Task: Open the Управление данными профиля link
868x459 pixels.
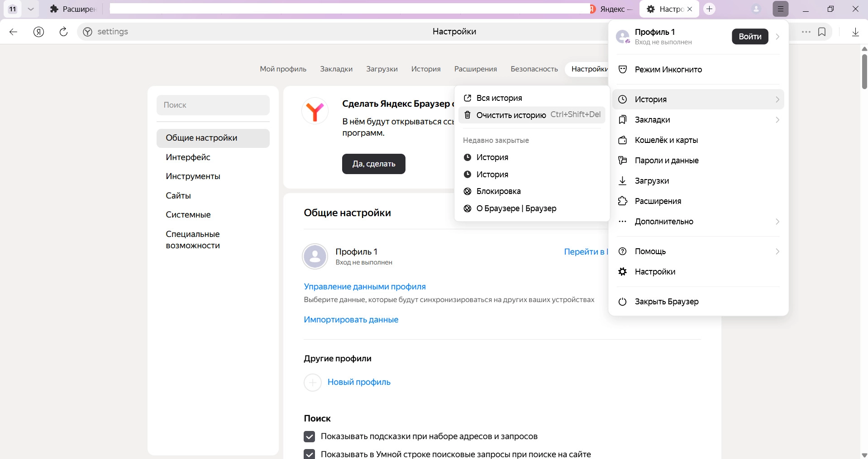Action: pyautogui.click(x=365, y=287)
